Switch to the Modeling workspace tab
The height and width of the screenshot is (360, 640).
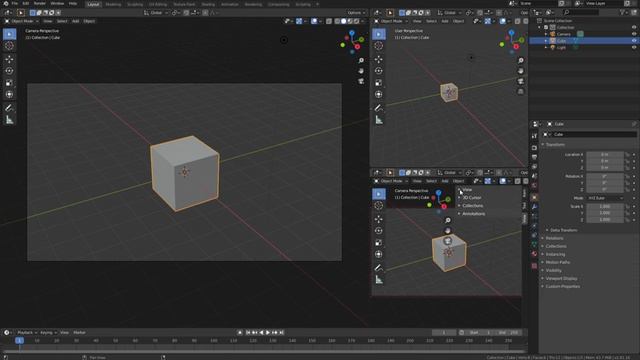click(113, 4)
